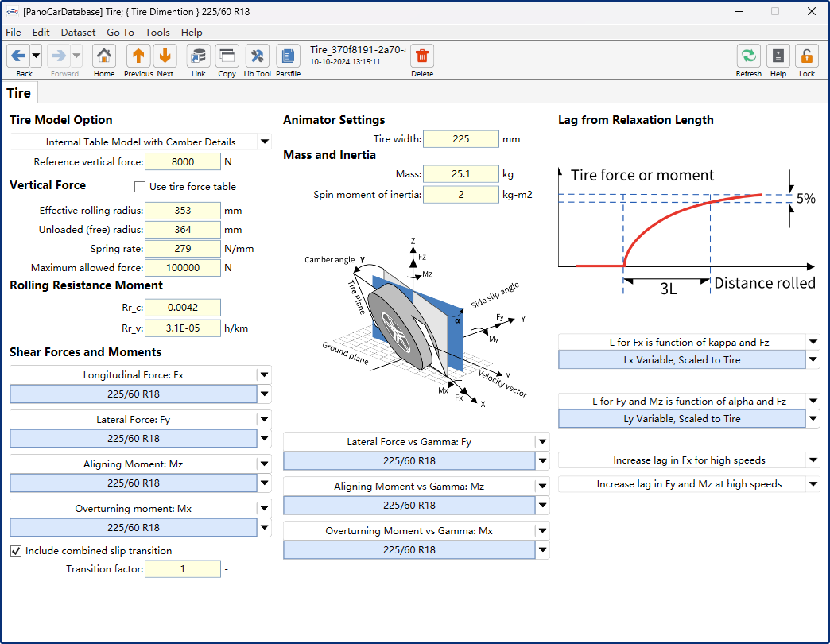Expand the Tire Model Option dropdown
This screenshot has width=830, height=644.
[265, 142]
